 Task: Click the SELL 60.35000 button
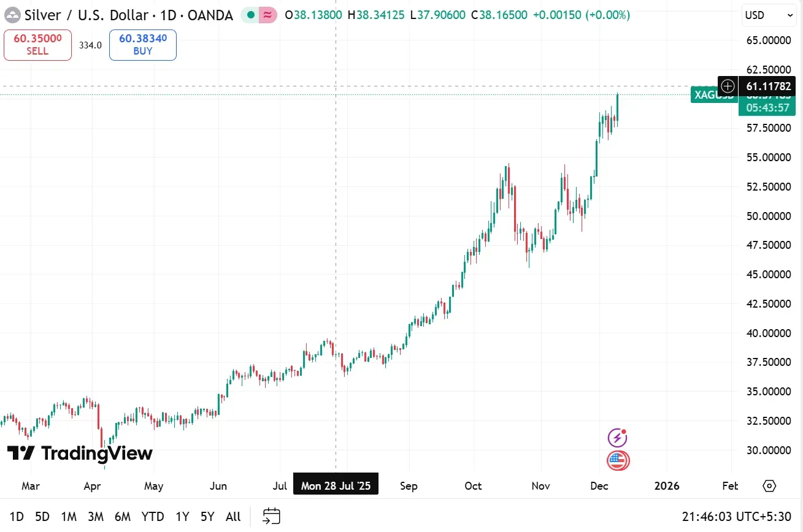pos(37,45)
